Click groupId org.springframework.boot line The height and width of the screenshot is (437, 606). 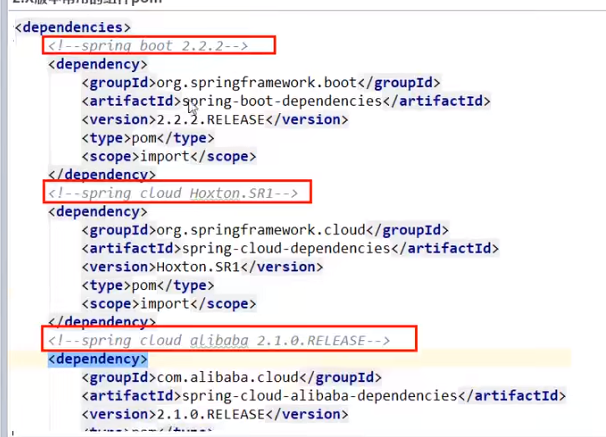coord(261,83)
